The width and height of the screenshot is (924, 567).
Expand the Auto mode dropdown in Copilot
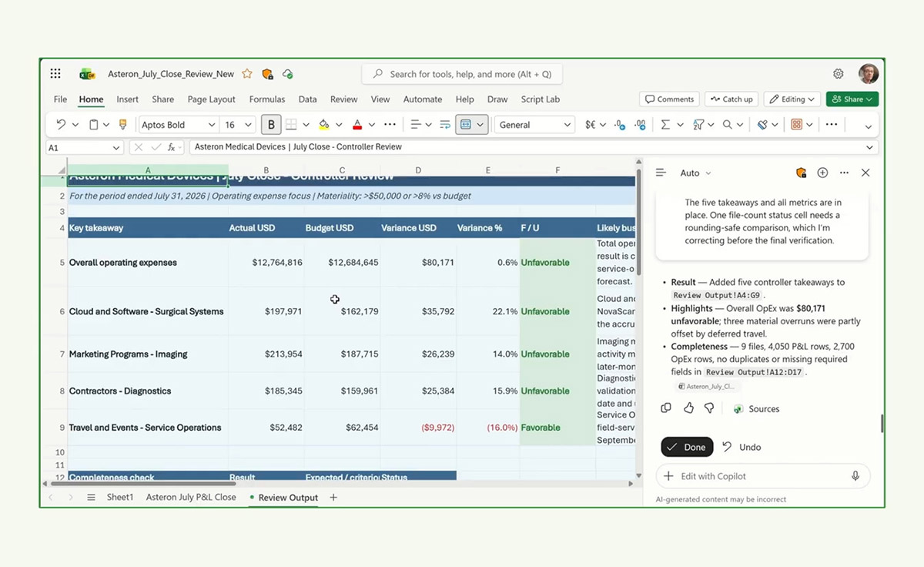[695, 173]
